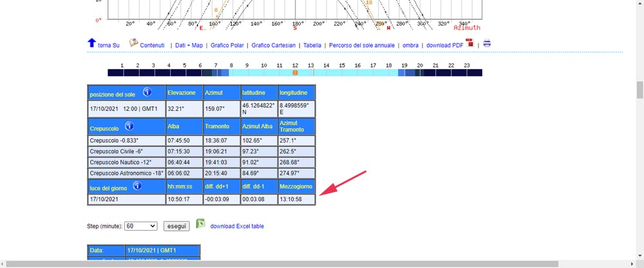644x268 pixels.
Task: Go to Dati + Map section
Action: [x=189, y=46]
